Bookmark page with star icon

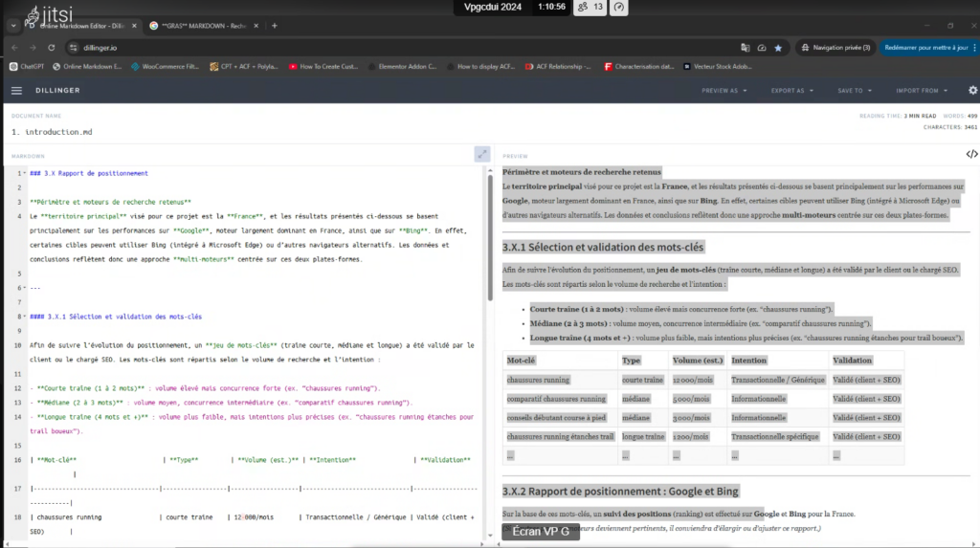(x=778, y=47)
